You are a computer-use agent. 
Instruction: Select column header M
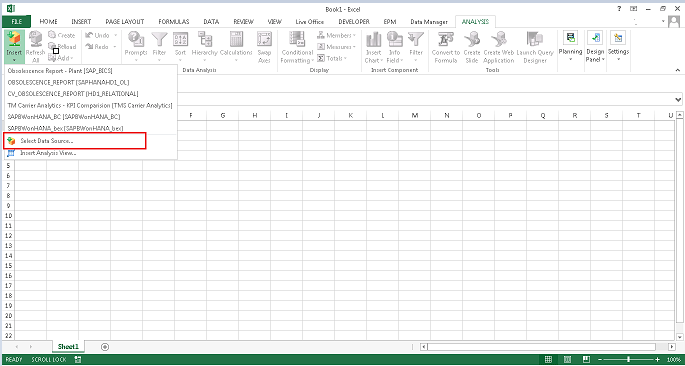point(415,115)
